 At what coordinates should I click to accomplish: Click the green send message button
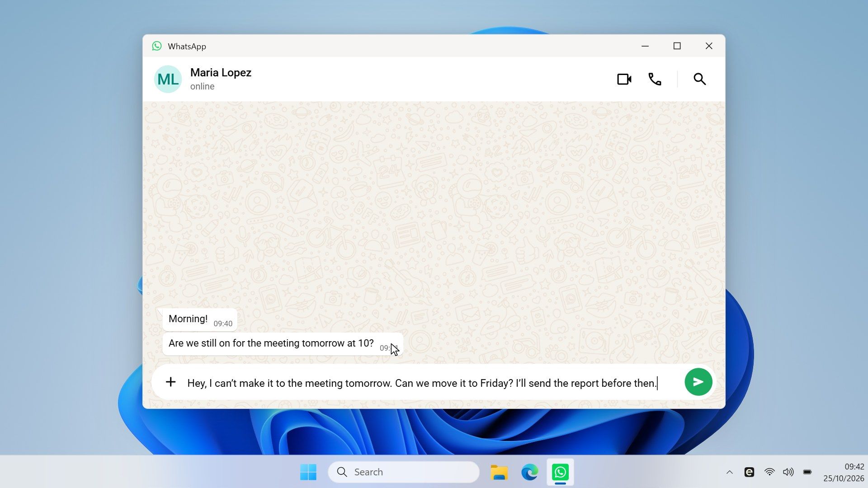coord(698,382)
